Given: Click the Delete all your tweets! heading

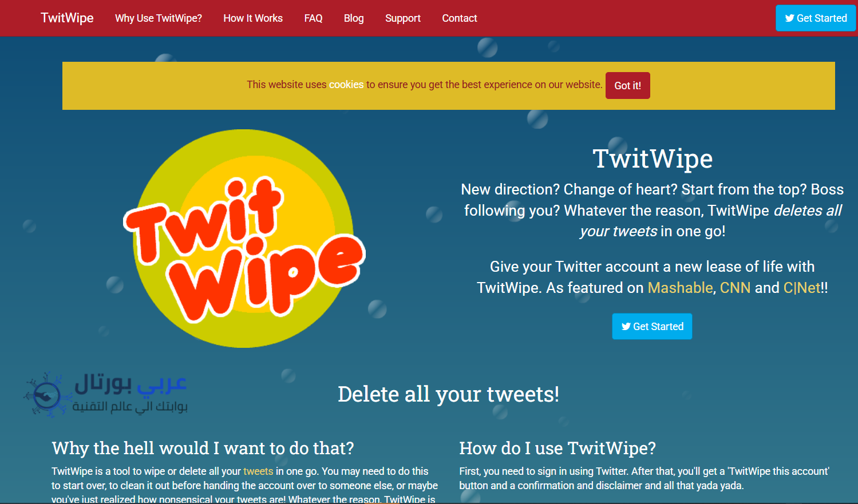Looking at the screenshot, I should click(449, 394).
